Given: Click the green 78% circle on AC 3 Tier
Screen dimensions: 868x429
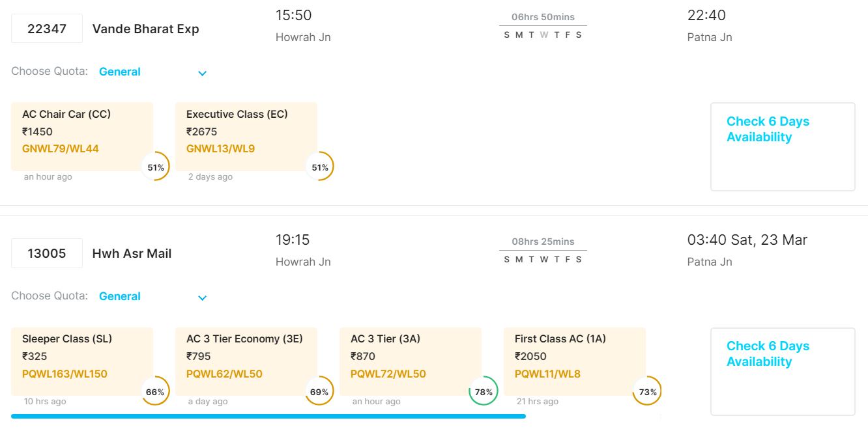Looking at the screenshot, I should pyautogui.click(x=484, y=391).
